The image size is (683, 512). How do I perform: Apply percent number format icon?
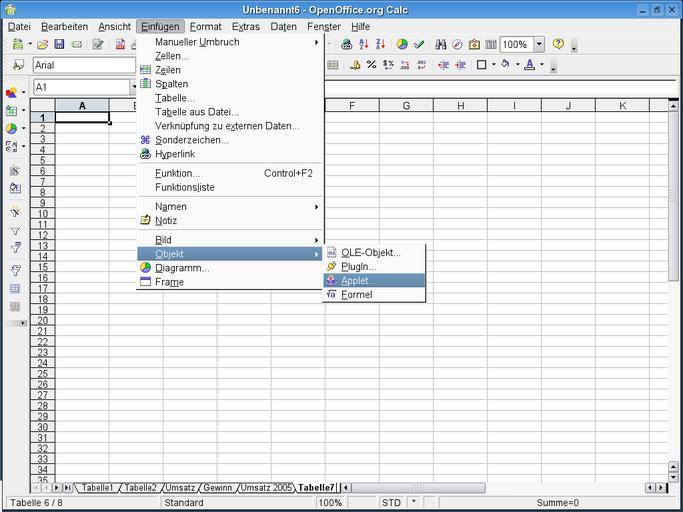(x=372, y=65)
